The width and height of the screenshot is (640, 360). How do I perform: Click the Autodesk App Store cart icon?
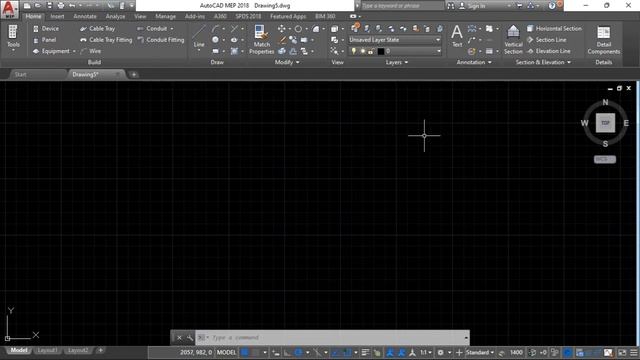520,6
